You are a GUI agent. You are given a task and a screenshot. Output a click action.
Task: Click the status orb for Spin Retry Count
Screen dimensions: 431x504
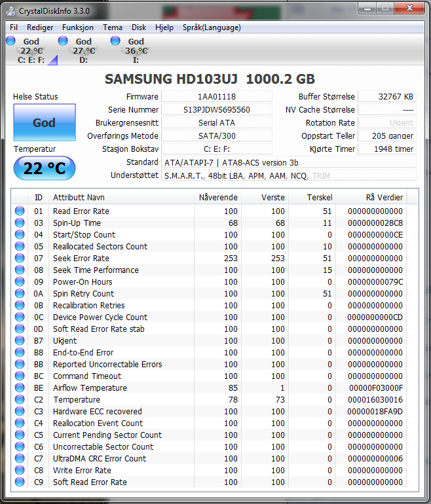coord(20,293)
